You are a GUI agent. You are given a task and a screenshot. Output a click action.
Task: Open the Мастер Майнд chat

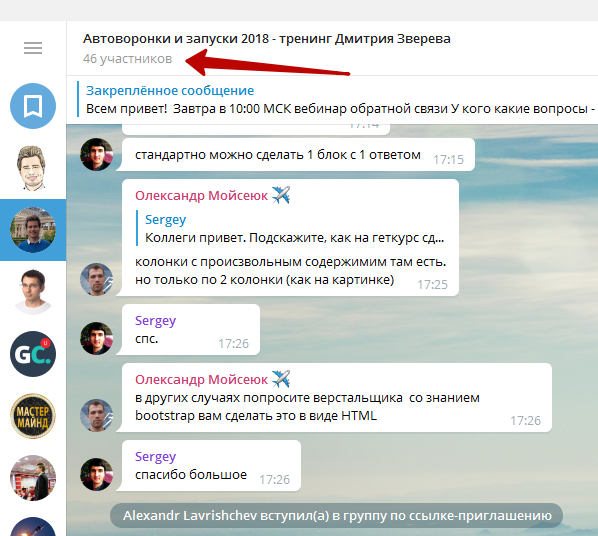coord(33,416)
